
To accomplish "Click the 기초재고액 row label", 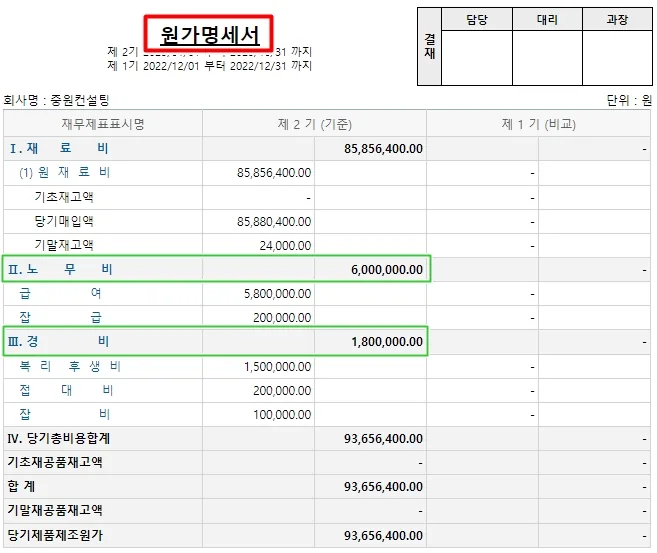I will [64, 196].
